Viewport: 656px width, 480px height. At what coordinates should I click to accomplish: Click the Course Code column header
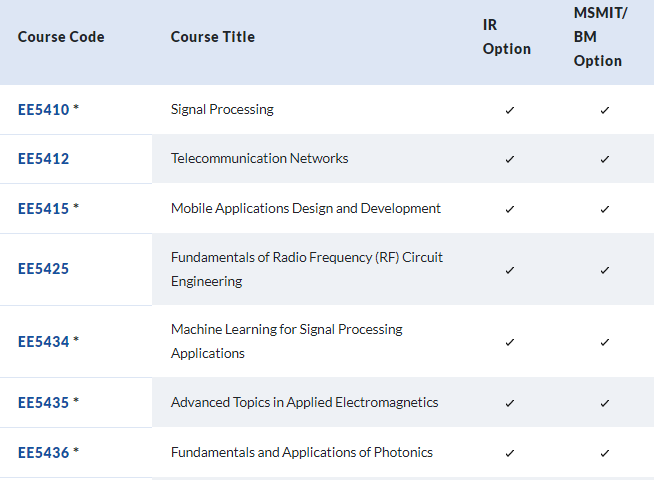pyautogui.click(x=61, y=37)
